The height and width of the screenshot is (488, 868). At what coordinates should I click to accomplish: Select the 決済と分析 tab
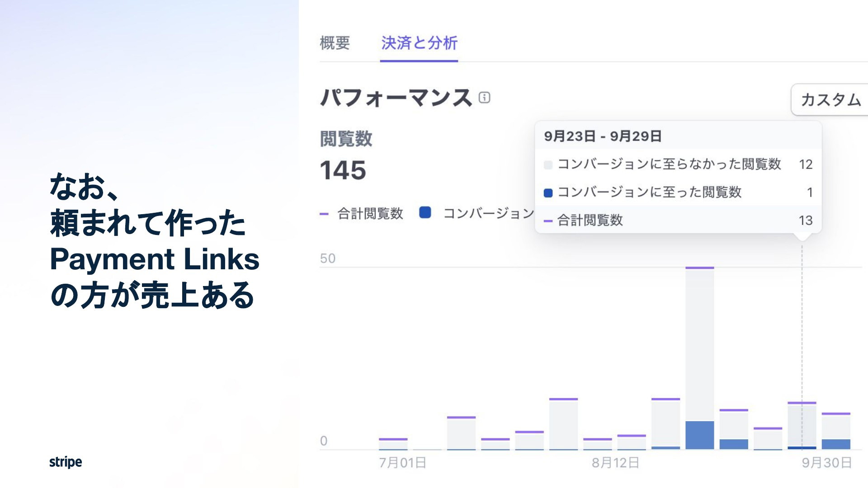point(419,43)
